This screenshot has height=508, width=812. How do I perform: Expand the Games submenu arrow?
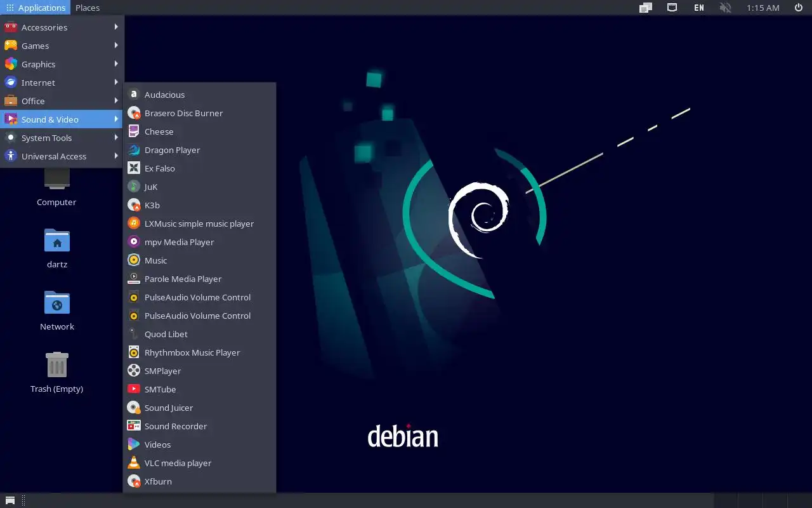pos(116,46)
